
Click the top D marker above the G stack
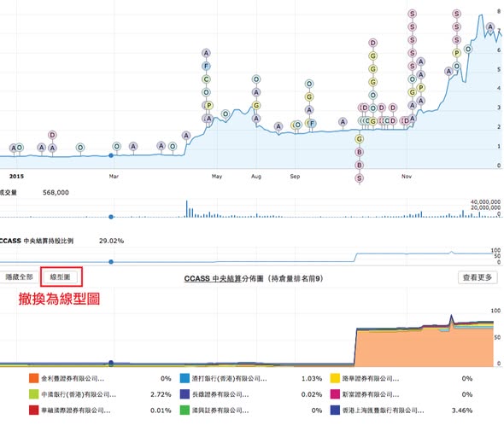click(x=372, y=43)
